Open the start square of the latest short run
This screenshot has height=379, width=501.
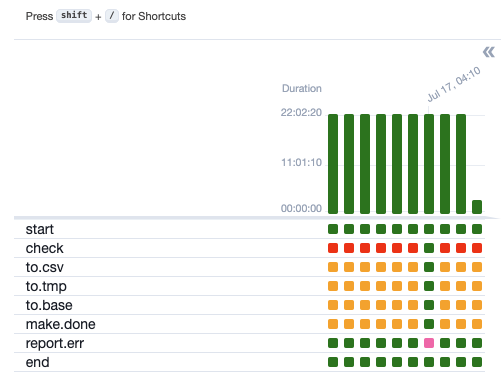pyautogui.click(x=477, y=229)
